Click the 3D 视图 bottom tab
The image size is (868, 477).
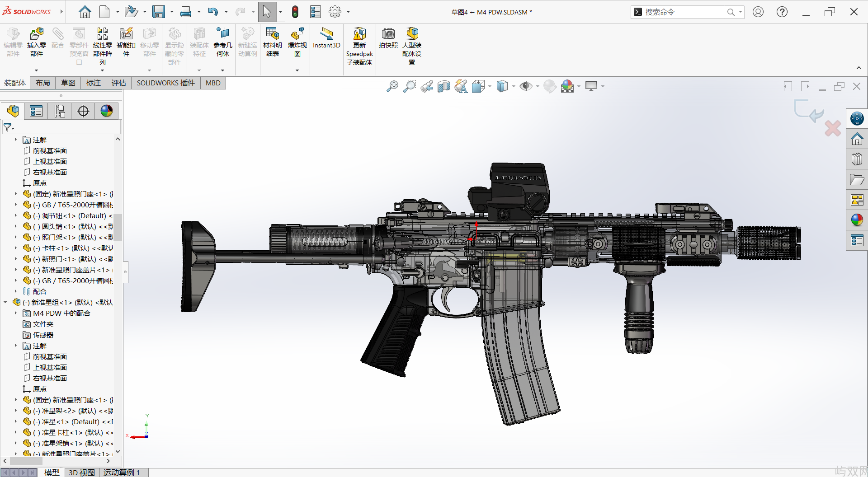(82, 472)
